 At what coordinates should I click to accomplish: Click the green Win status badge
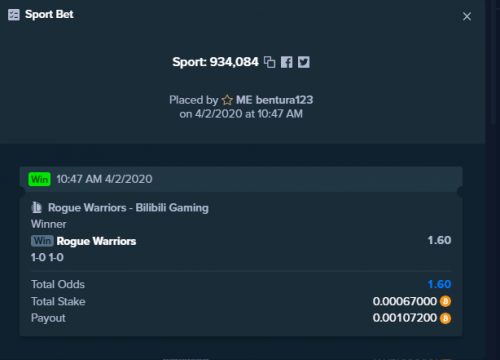pyautogui.click(x=39, y=179)
